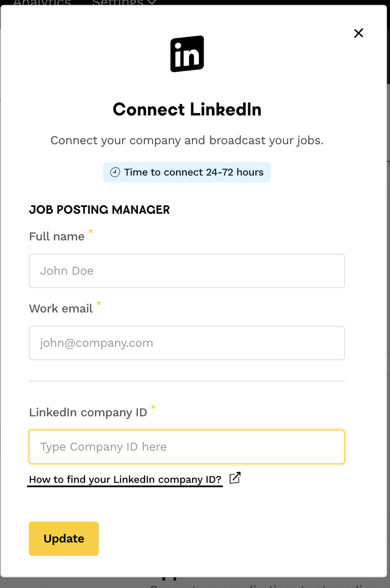This screenshot has width=390, height=588.
Task: Click the Full name label
Action: click(57, 236)
